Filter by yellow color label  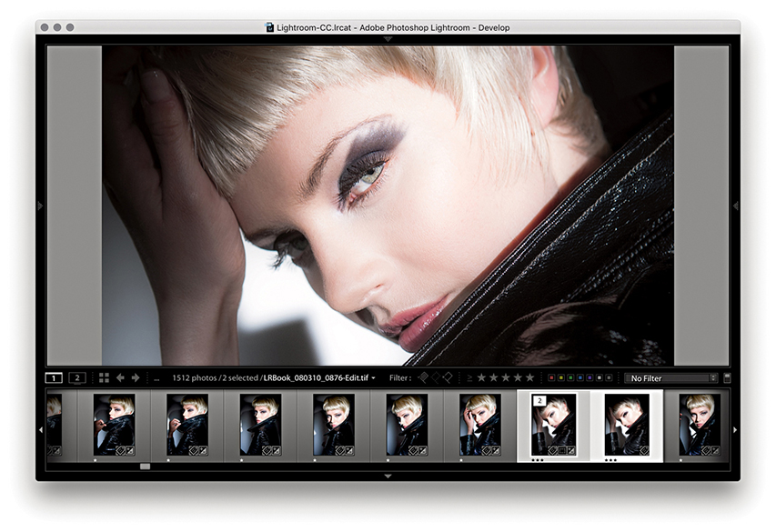(561, 378)
